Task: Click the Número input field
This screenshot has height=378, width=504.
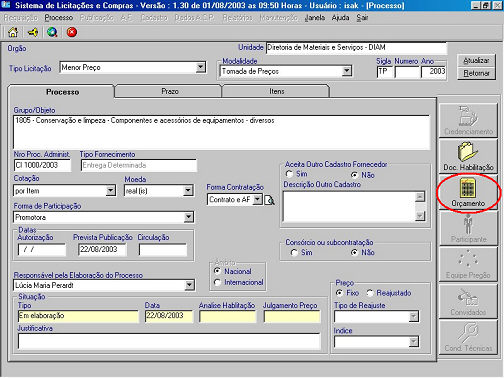Action: (407, 72)
